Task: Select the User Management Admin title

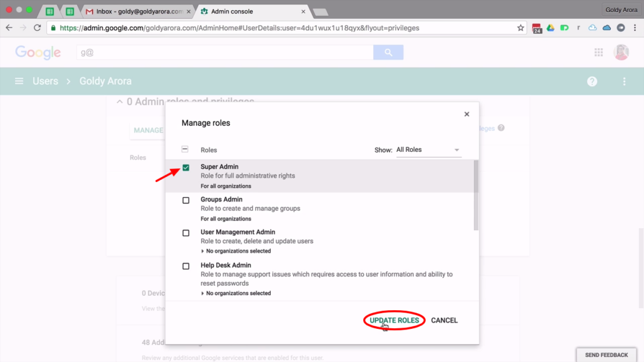Action: (238, 232)
